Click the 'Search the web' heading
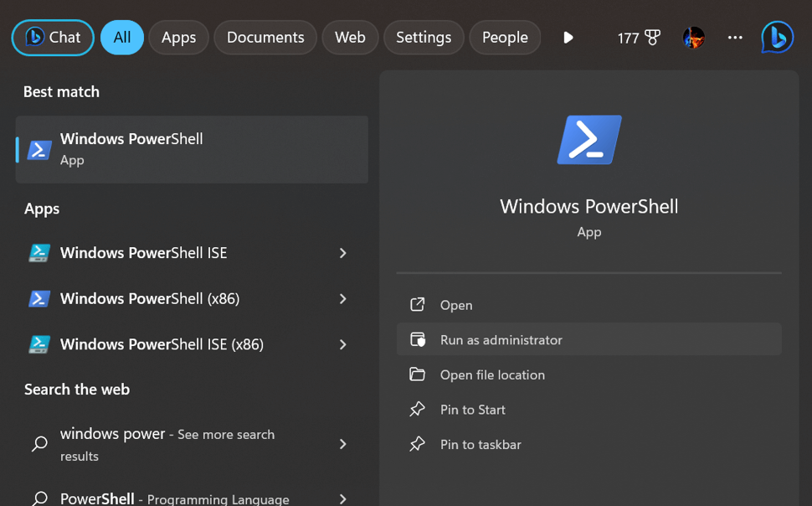 pyautogui.click(x=77, y=390)
